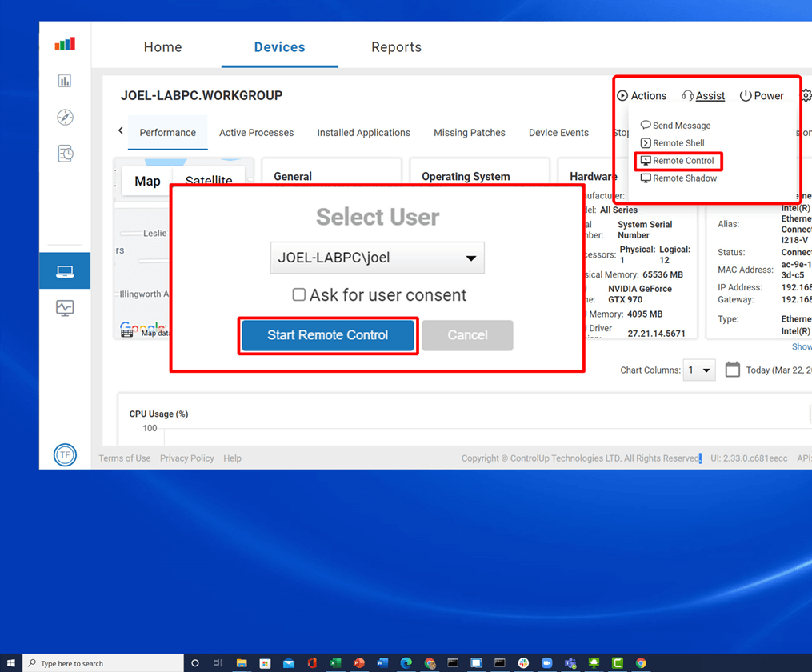Switch to the Installed Applications tab

click(x=363, y=133)
